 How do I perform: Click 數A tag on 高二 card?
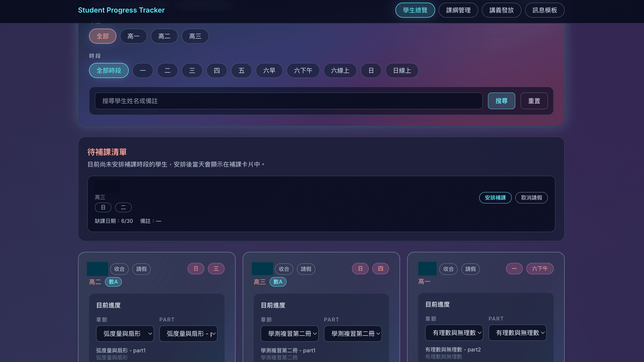113,282
